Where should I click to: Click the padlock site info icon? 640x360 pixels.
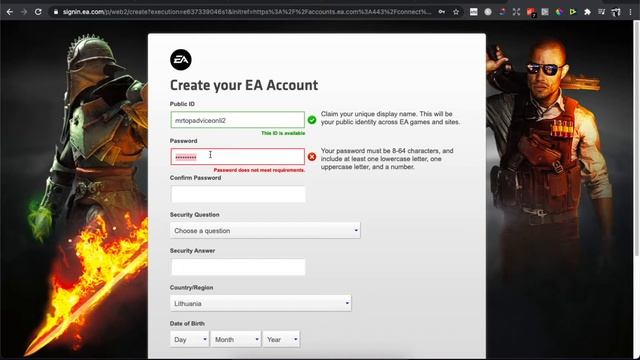coord(56,12)
